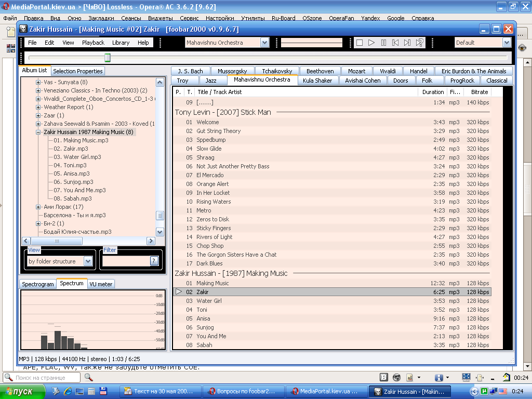Expand the Weather Report folder
Image resolution: width=532 pixels, height=399 pixels.
coord(38,107)
